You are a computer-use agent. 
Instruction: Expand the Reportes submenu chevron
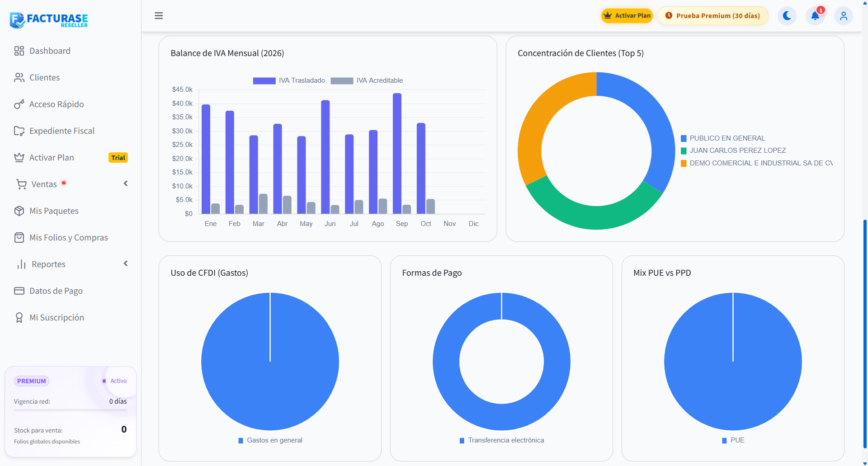click(126, 264)
